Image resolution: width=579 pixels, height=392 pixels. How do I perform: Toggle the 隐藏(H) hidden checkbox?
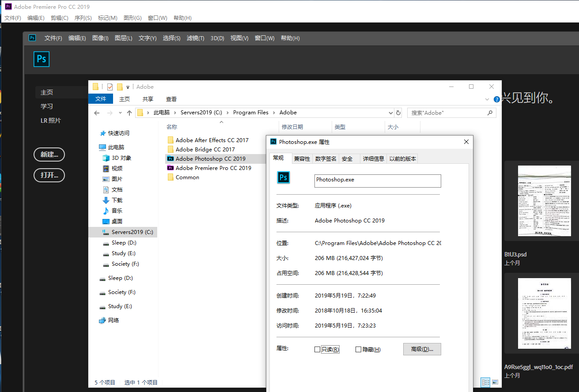click(358, 349)
